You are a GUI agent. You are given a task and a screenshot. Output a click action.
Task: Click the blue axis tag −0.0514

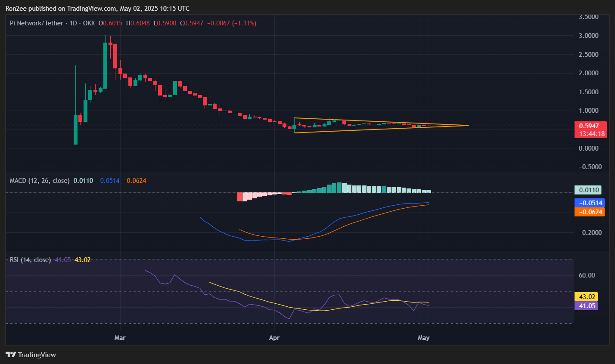tap(589, 203)
